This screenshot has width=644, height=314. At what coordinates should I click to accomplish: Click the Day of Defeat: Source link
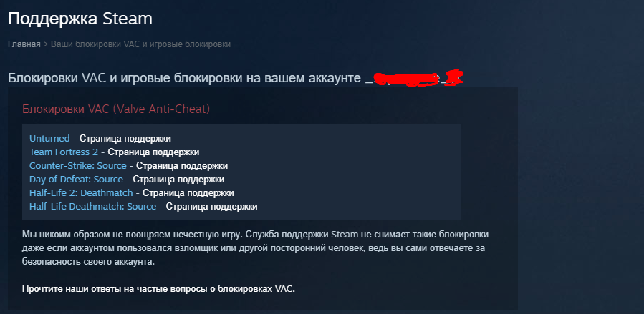pos(76,179)
